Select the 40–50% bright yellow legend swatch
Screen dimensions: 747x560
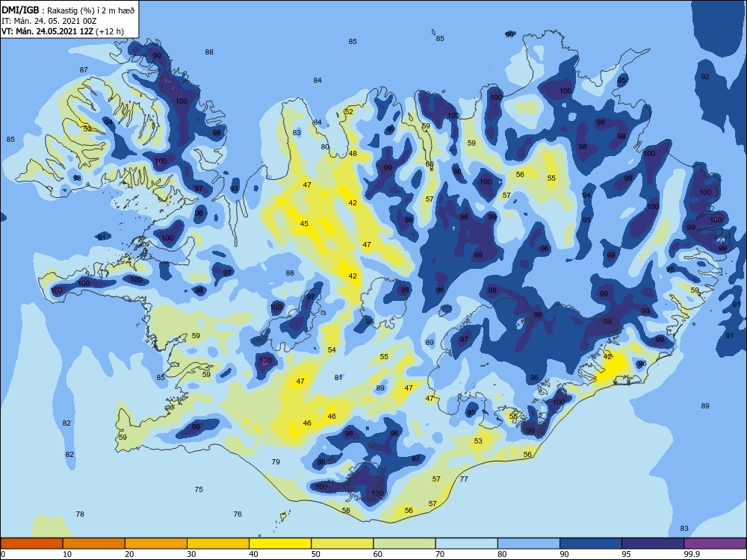point(280,544)
